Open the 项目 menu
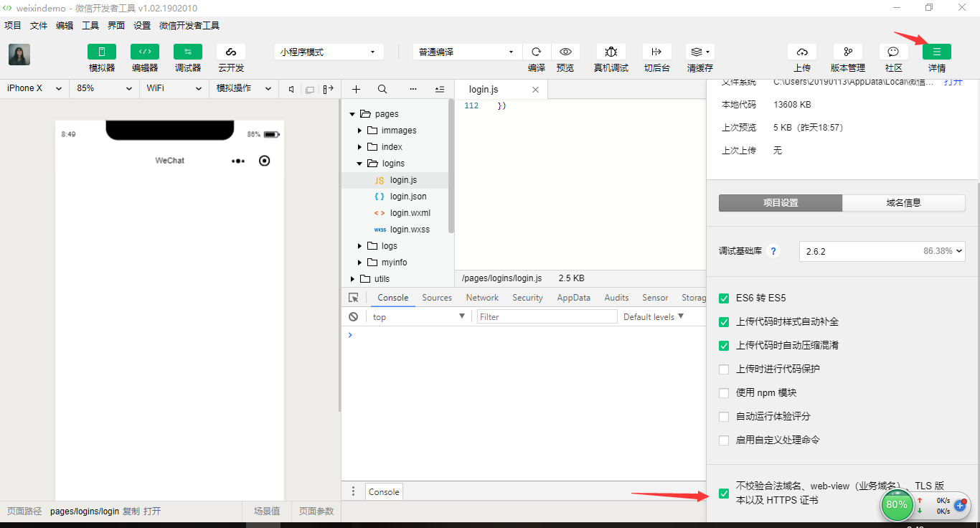This screenshot has width=980, height=528. coord(13,25)
